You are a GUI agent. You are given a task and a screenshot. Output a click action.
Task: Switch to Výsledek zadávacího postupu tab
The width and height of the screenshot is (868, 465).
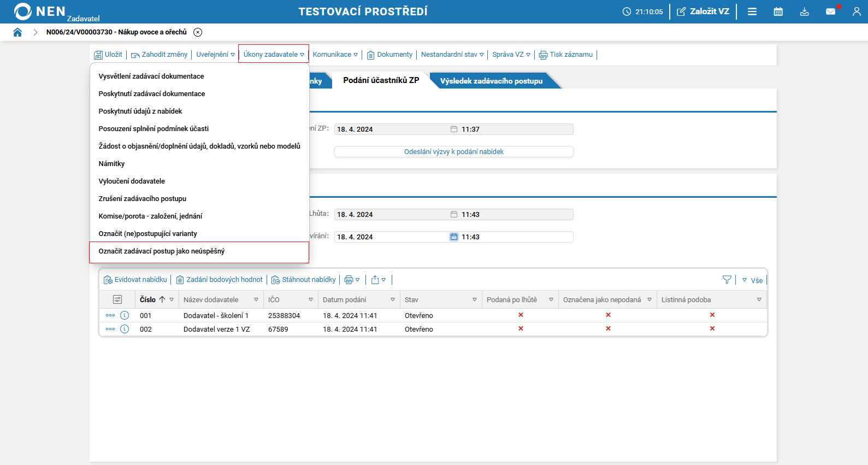(x=491, y=81)
